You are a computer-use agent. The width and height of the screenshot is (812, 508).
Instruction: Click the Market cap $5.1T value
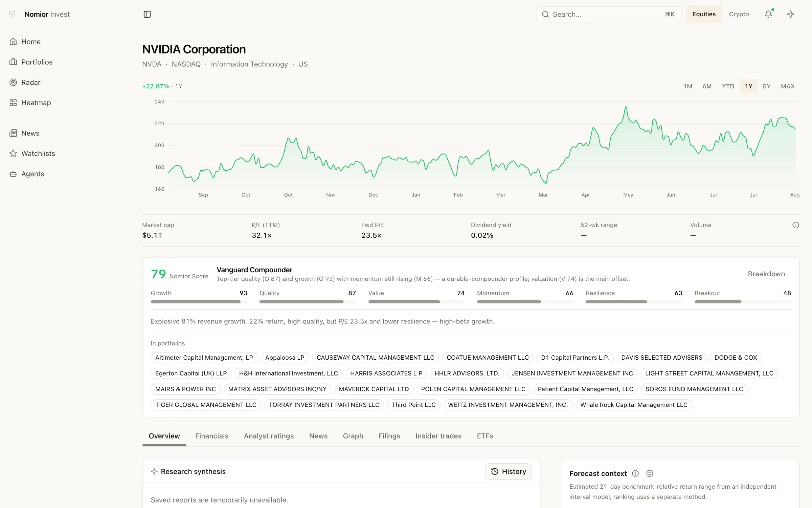tap(152, 235)
